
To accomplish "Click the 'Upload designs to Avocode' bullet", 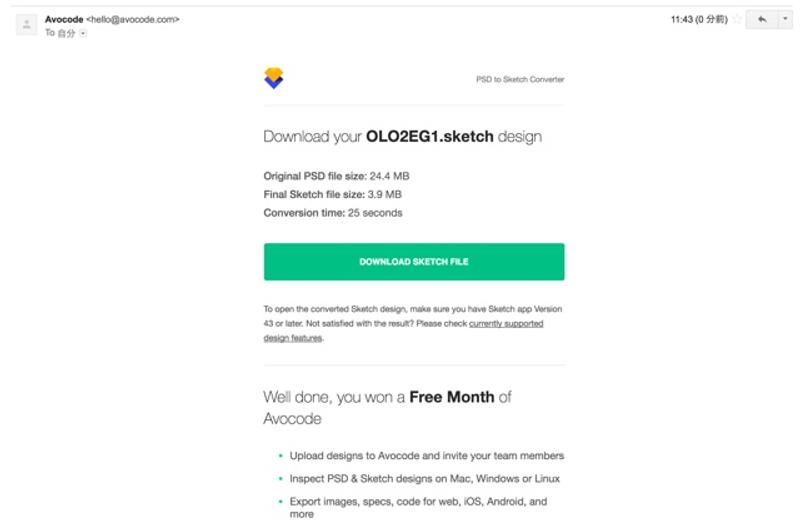I will 426,455.
